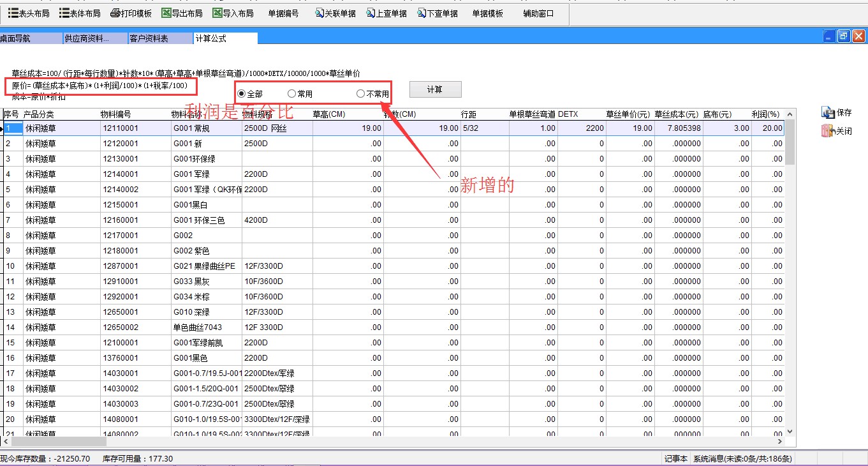This screenshot has height=466, width=868.
Task: Select row with material code 12870001
Action: tap(120, 266)
